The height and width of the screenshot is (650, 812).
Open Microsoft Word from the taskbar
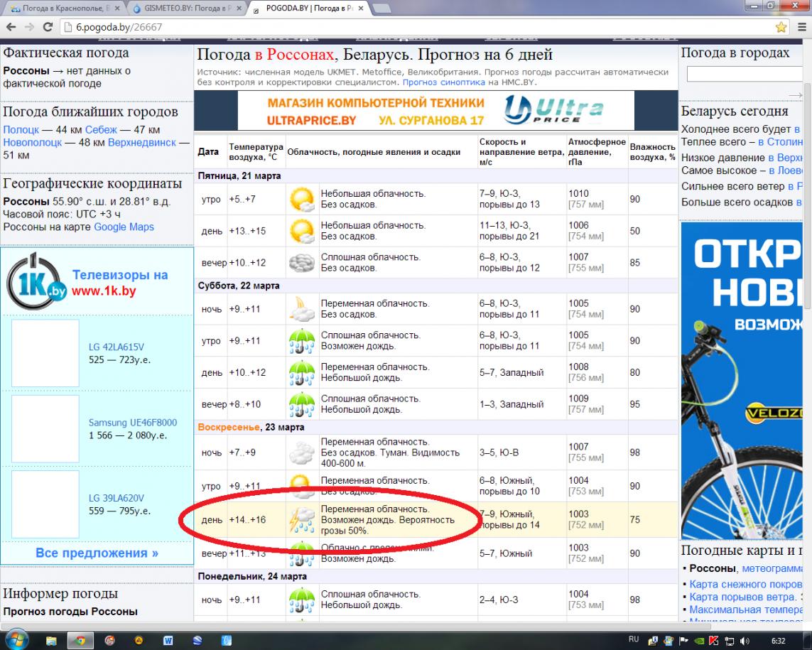[168, 640]
